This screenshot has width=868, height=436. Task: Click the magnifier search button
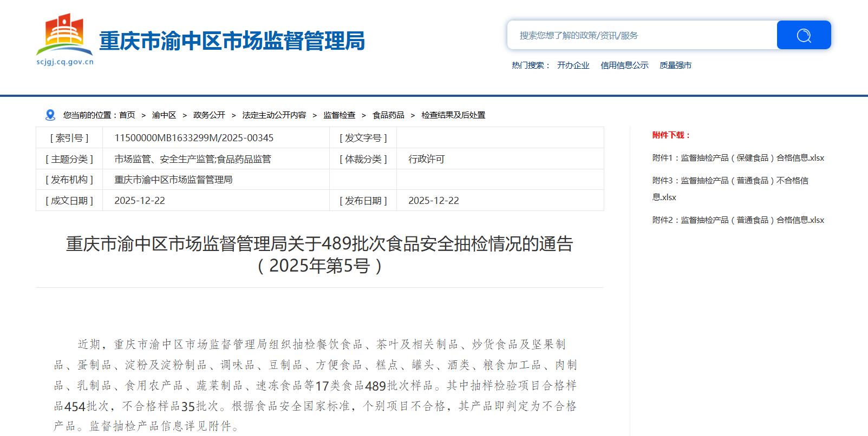(x=804, y=35)
